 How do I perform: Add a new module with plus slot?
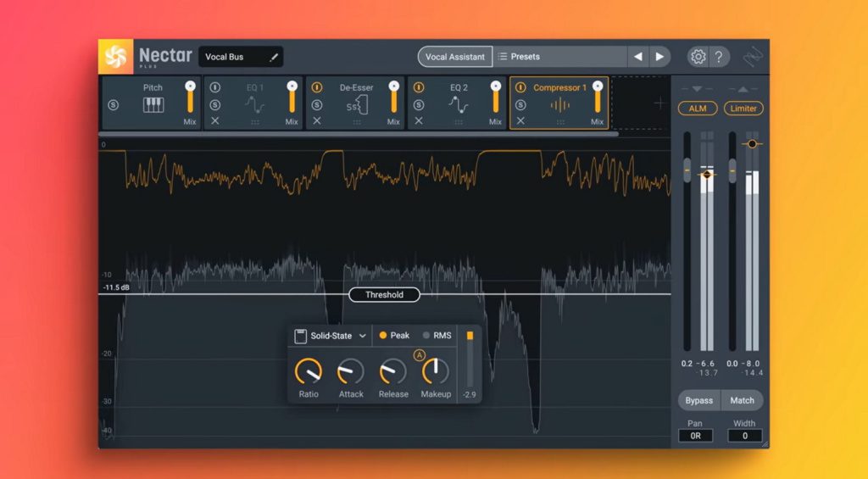point(659,103)
